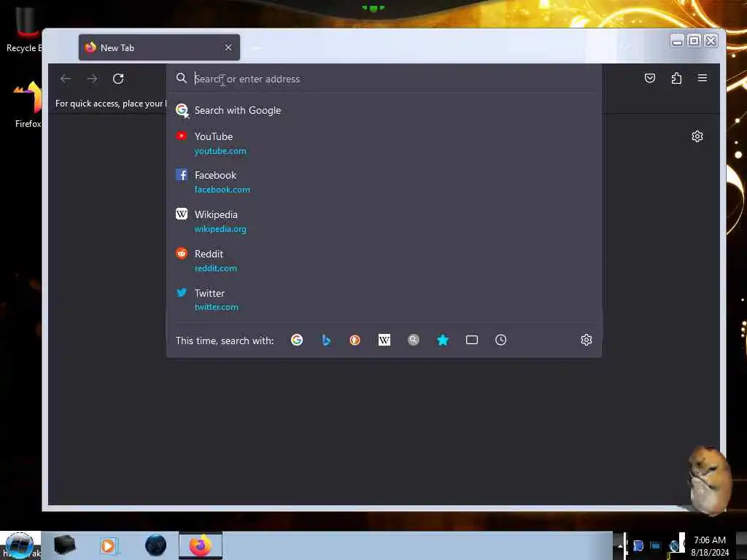Click the Wikipedia W icon in suggestions
747x560 pixels.
(x=181, y=214)
